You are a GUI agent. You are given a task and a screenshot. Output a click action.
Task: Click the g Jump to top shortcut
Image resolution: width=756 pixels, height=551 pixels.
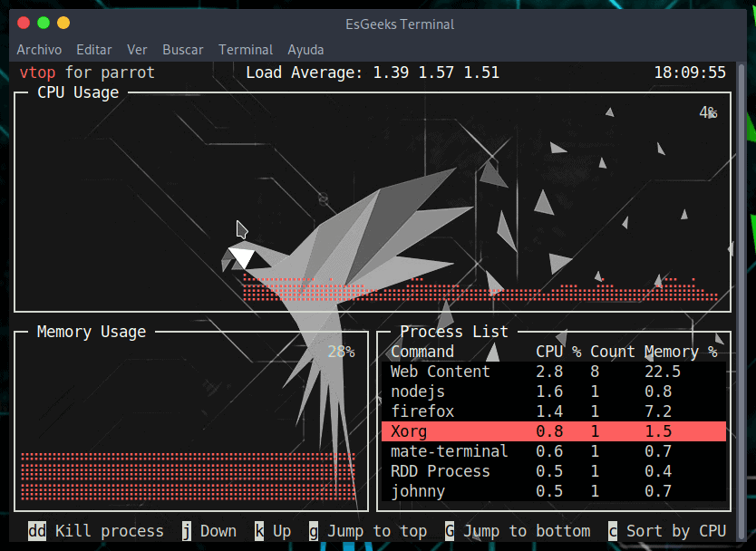pyautogui.click(x=368, y=531)
